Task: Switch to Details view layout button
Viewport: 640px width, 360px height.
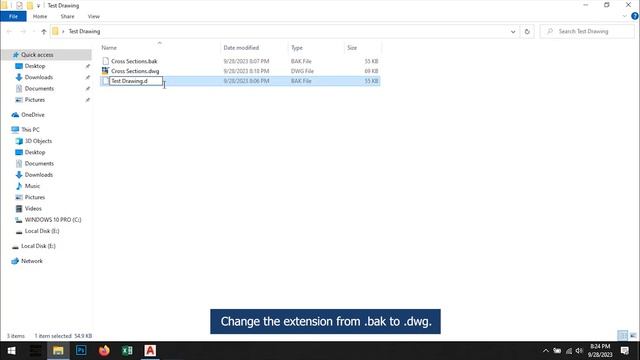Action: pos(623,336)
